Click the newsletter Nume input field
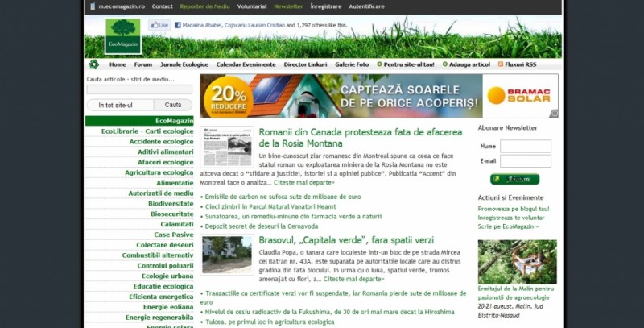Viewport: 644px width, 328px height. pyautogui.click(x=525, y=147)
